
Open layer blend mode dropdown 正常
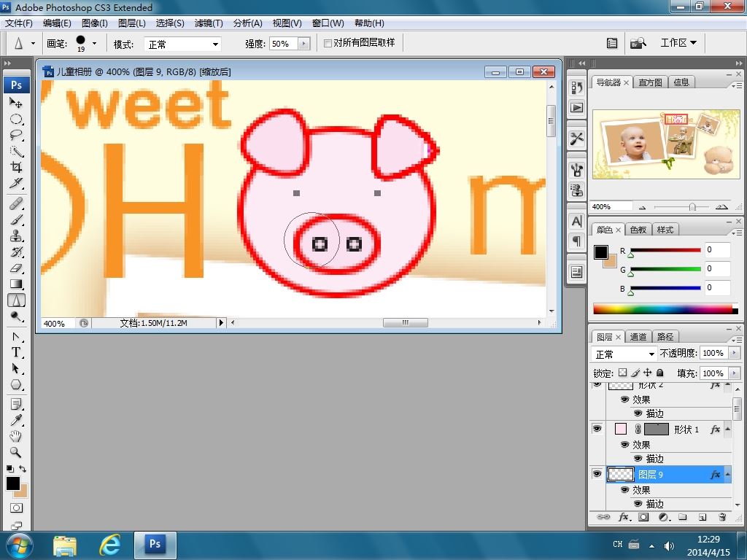pyautogui.click(x=624, y=354)
